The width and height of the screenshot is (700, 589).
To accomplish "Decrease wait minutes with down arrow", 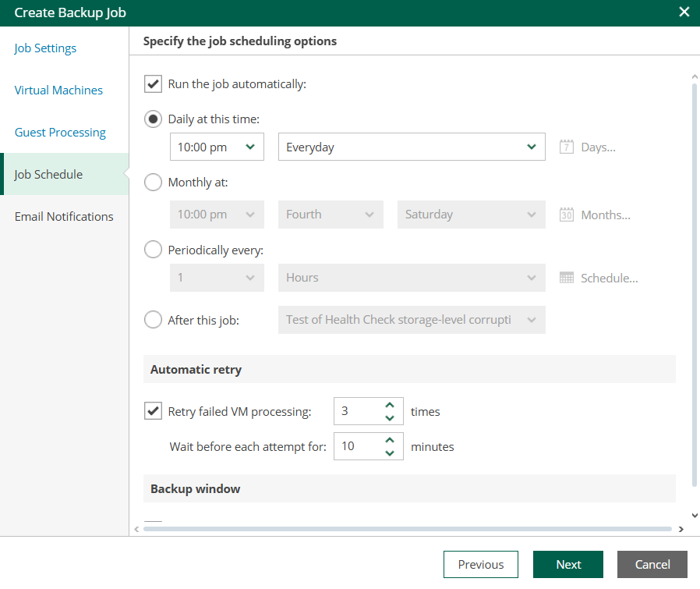I will click(x=390, y=452).
